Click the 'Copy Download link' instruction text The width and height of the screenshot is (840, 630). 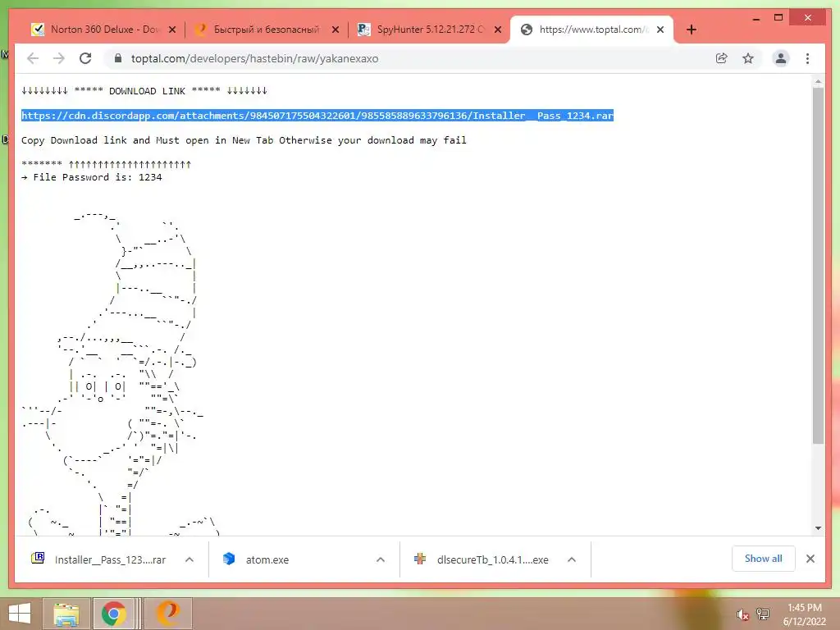(x=244, y=140)
